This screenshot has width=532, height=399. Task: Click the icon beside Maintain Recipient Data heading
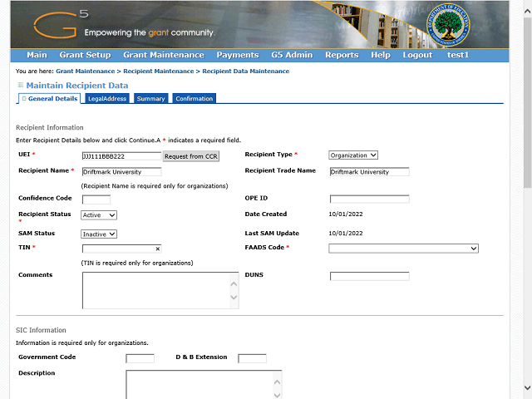point(21,85)
